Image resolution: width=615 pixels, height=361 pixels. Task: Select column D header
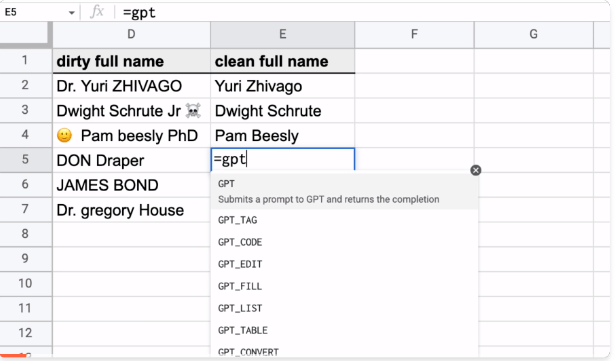[131, 35]
